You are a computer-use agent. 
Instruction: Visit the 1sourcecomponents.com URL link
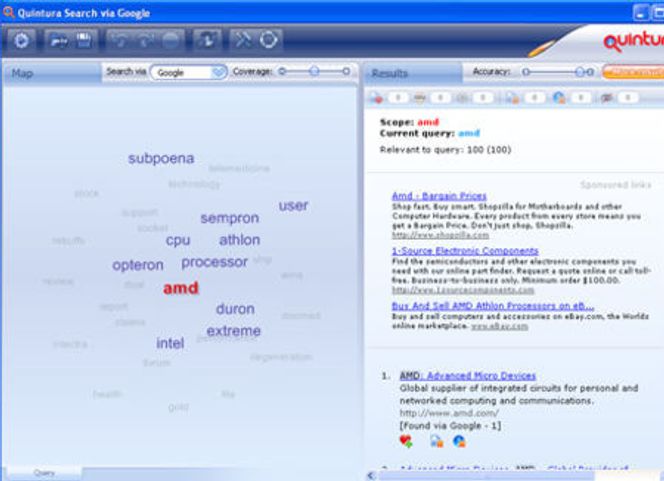463,290
